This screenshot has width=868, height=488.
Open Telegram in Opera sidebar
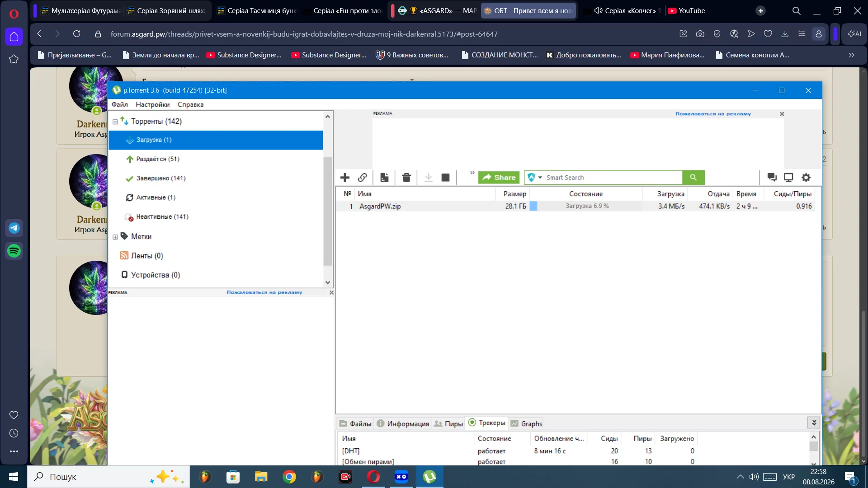(x=14, y=228)
